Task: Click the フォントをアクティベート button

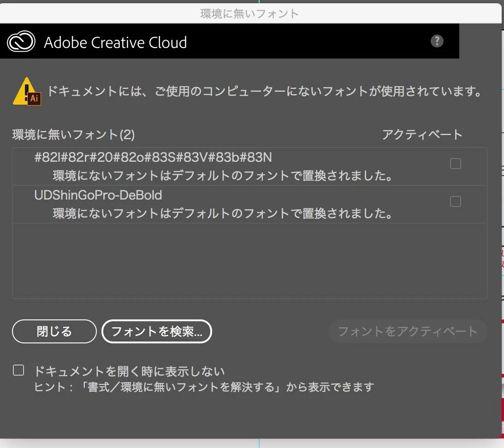Action: click(408, 331)
